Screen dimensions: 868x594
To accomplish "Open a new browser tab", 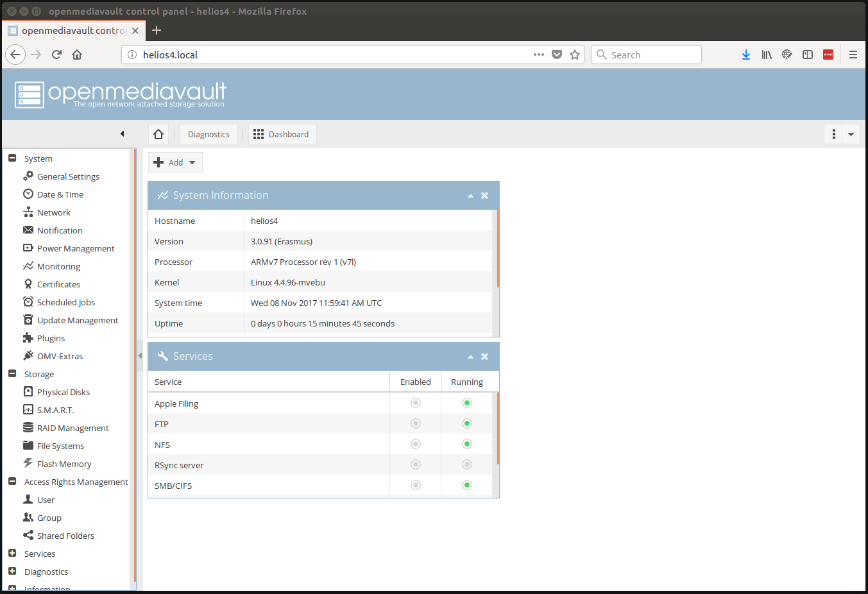I will pyautogui.click(x=157, y=30).
